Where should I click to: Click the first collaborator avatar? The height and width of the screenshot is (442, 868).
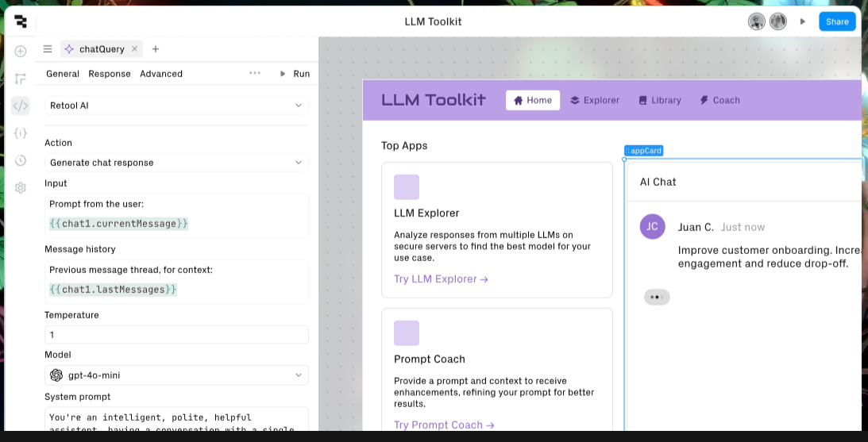(x=757, y=21)
